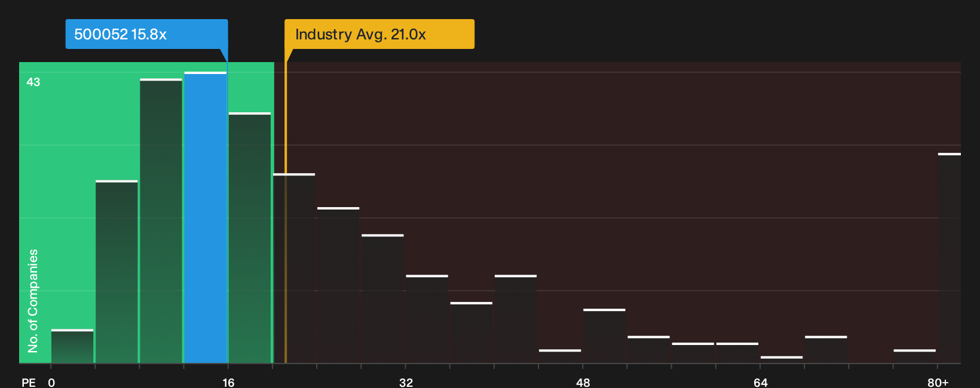Click the x-axis label 16
Viewport: 980px width, 388px height.
228,383
